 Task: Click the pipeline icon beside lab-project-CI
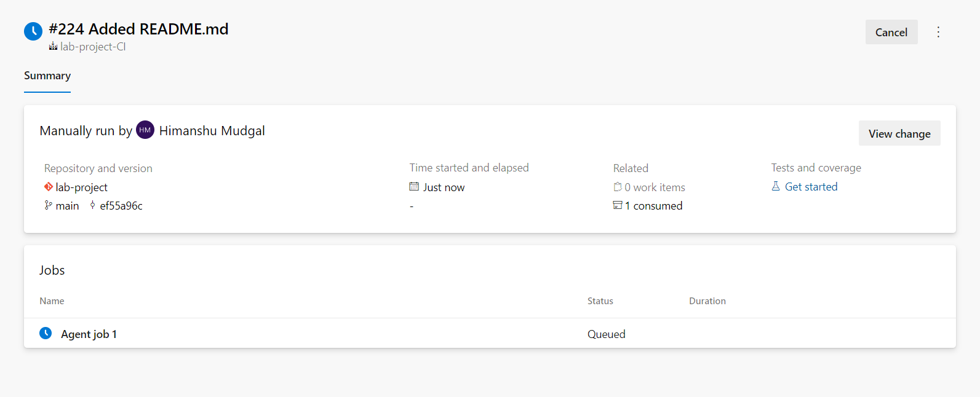53,47
